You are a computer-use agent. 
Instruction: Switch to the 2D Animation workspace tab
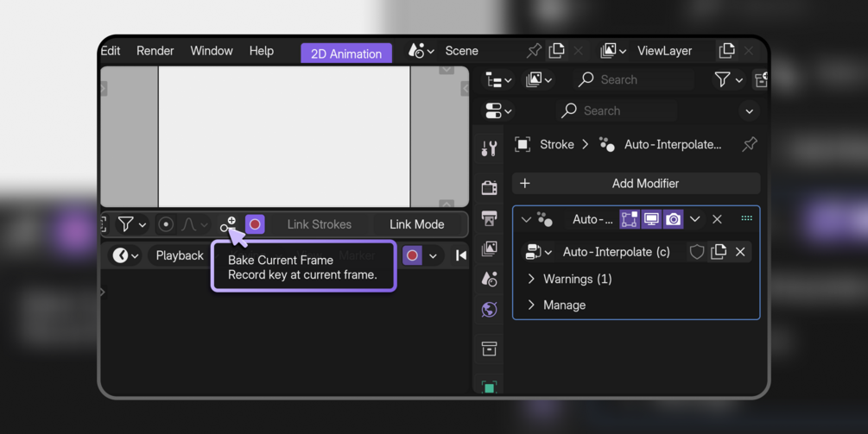(346, 53)
